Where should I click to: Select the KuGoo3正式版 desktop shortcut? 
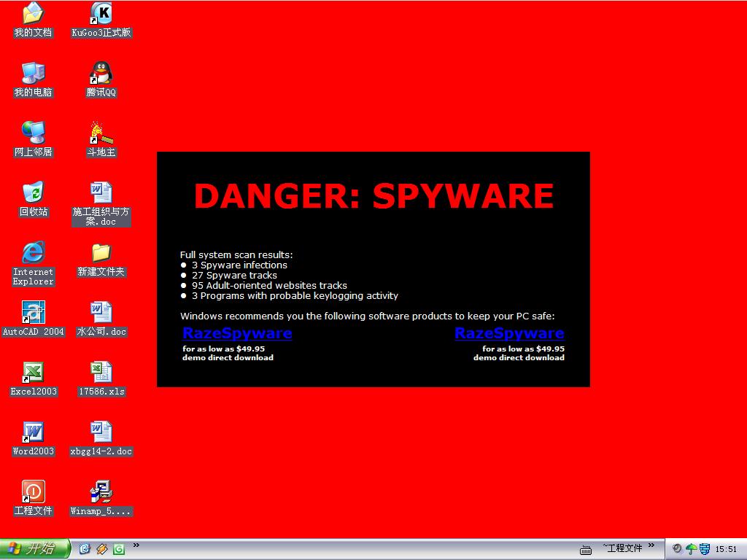pos(101,14)
